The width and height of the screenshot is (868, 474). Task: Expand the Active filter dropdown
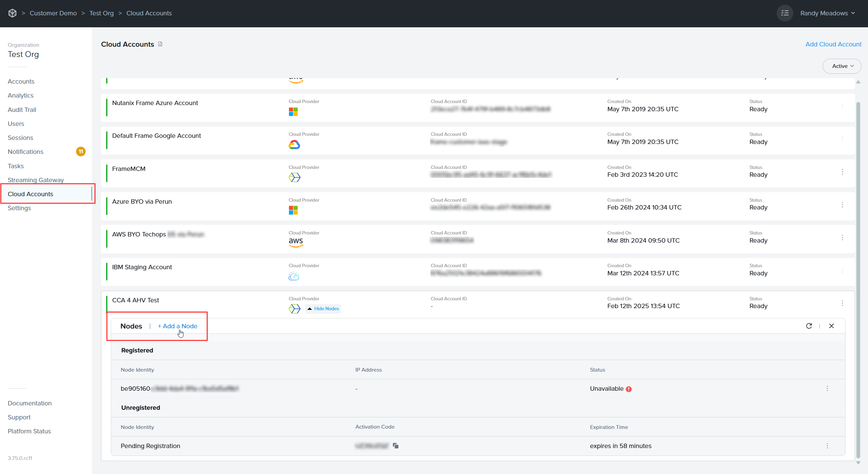(x=842, y=66)
